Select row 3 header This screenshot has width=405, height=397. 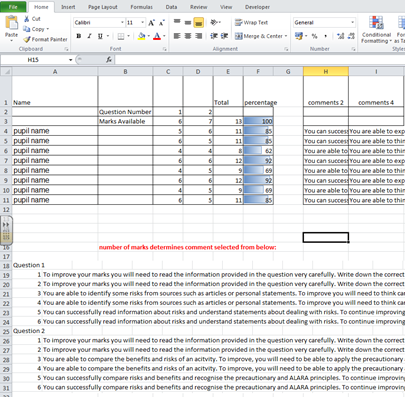tap(6, 121)
